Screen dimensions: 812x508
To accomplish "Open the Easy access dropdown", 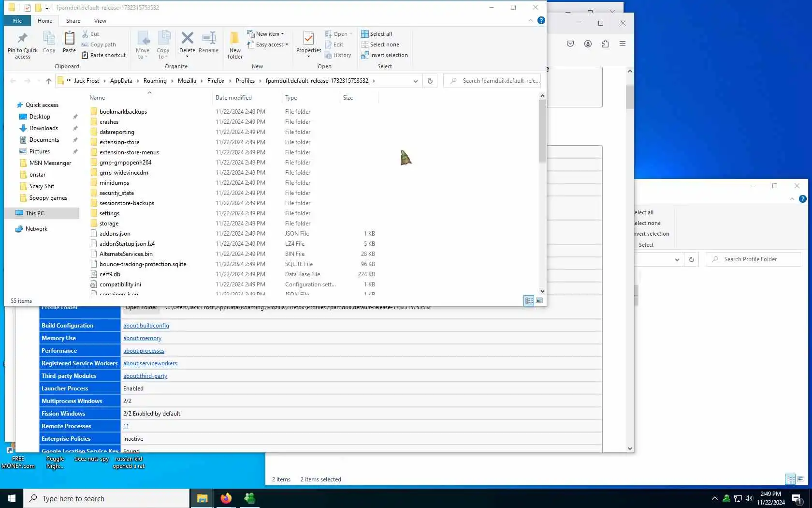I will click(267, 45).
